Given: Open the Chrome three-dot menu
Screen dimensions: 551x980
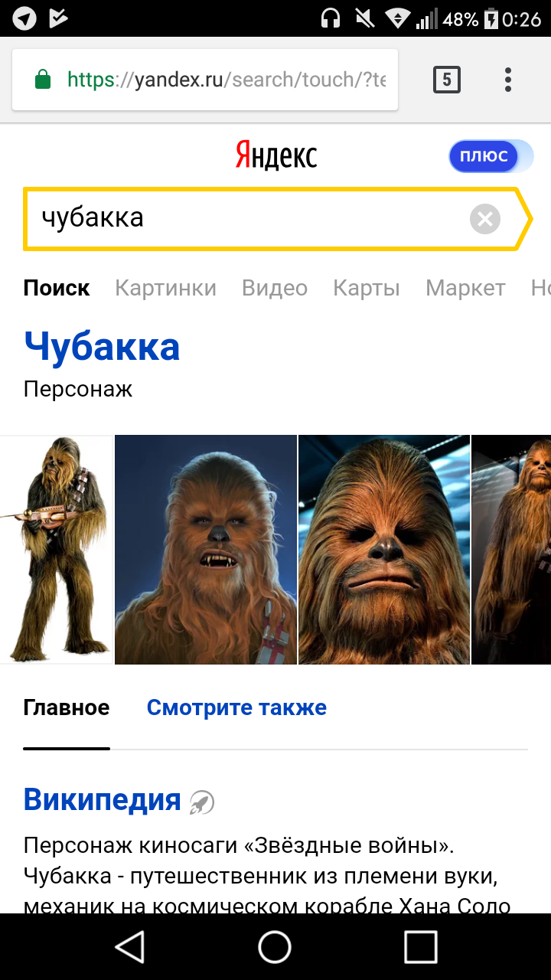Looking at the screenshot, I should pyautogui.click(x=507, y=80).
